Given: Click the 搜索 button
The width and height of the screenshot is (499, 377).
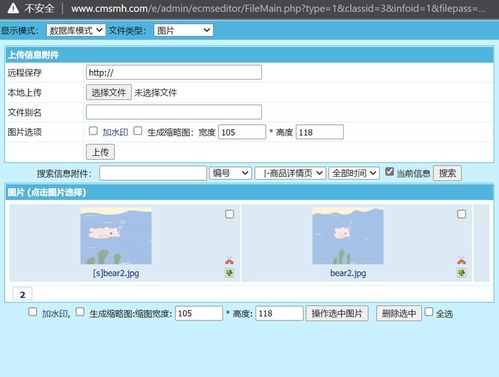Looking at the screenshot, I should pos(447,173).
